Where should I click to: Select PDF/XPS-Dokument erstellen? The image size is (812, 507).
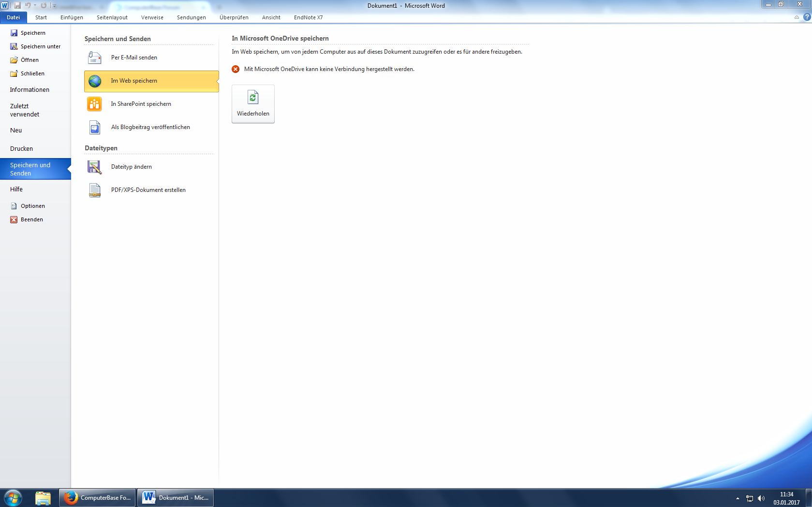[151, 190]
